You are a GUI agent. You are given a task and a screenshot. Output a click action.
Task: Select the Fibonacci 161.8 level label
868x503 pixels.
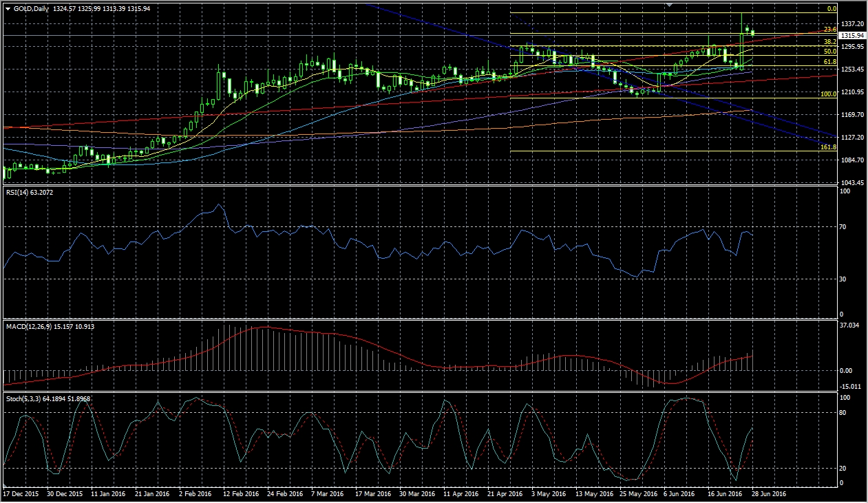point(828,147)
